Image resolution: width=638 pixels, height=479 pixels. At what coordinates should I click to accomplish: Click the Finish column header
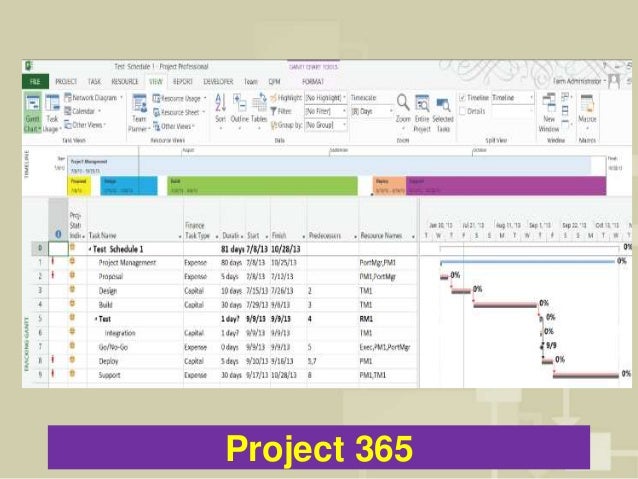pyautogui.click(x=279, y=235)
